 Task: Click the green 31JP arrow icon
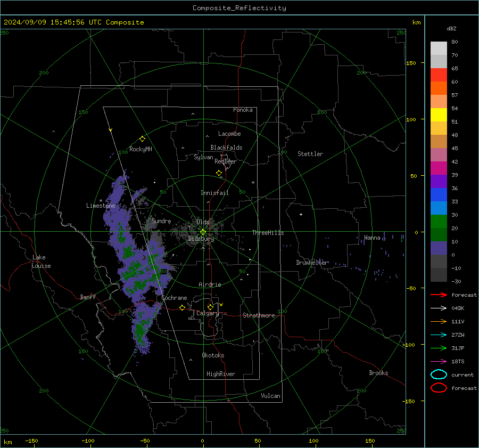[x=439, y=348]
